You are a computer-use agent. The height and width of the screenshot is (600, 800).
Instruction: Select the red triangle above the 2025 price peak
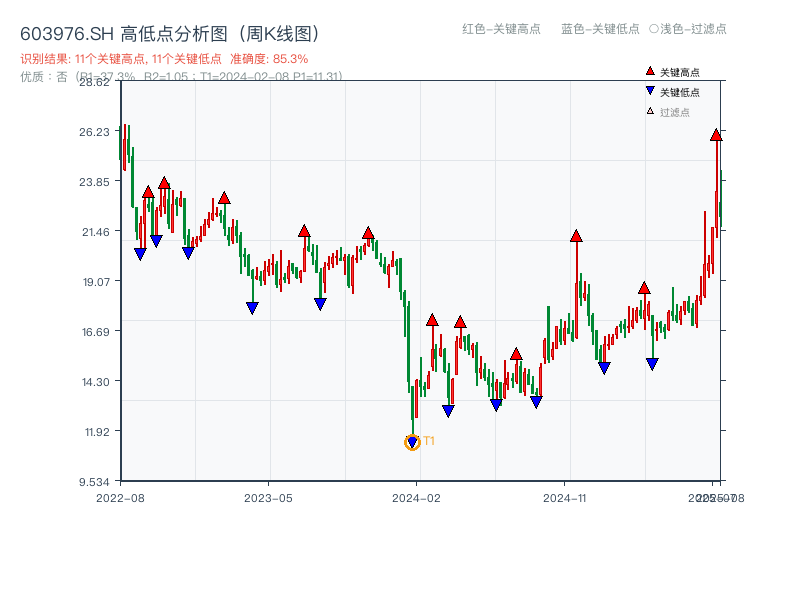click(716, 133)
